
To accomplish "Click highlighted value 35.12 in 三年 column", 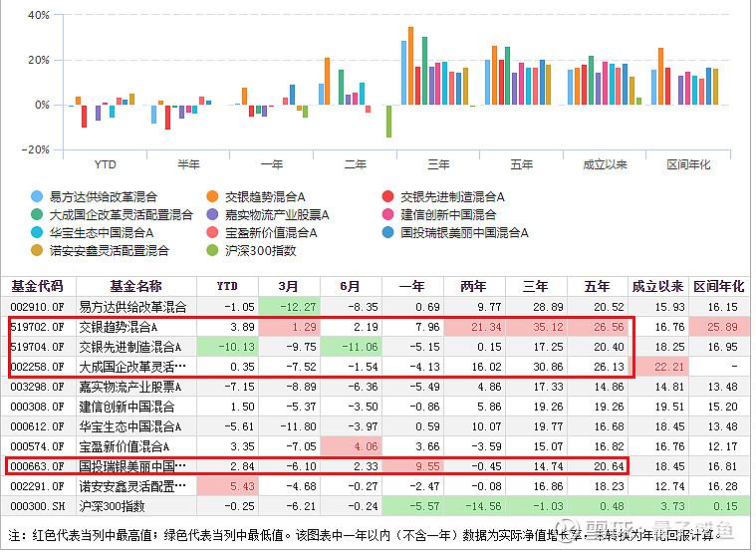I will 548,327.
